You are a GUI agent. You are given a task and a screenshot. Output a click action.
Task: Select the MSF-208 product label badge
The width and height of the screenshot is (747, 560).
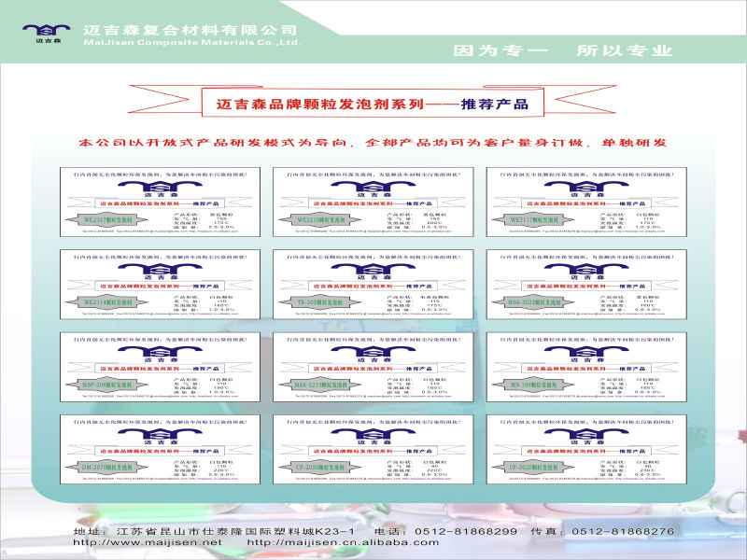[x=106, y=385]
